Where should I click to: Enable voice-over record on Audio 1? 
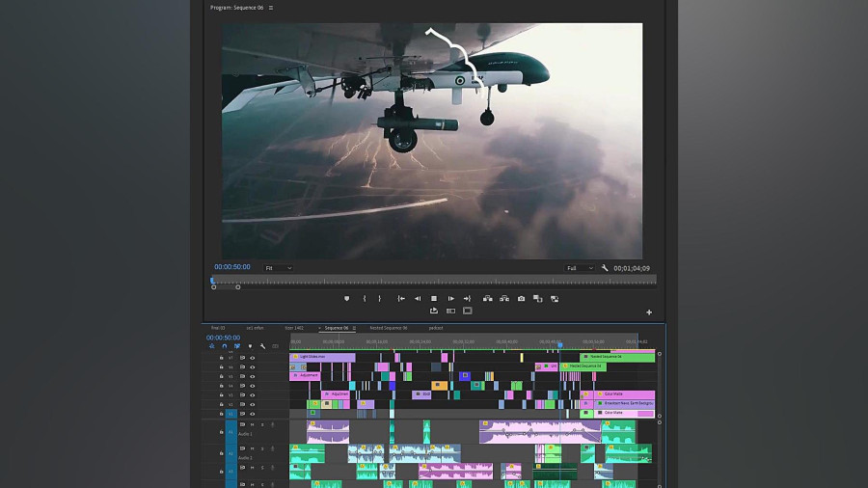point(272,425)
